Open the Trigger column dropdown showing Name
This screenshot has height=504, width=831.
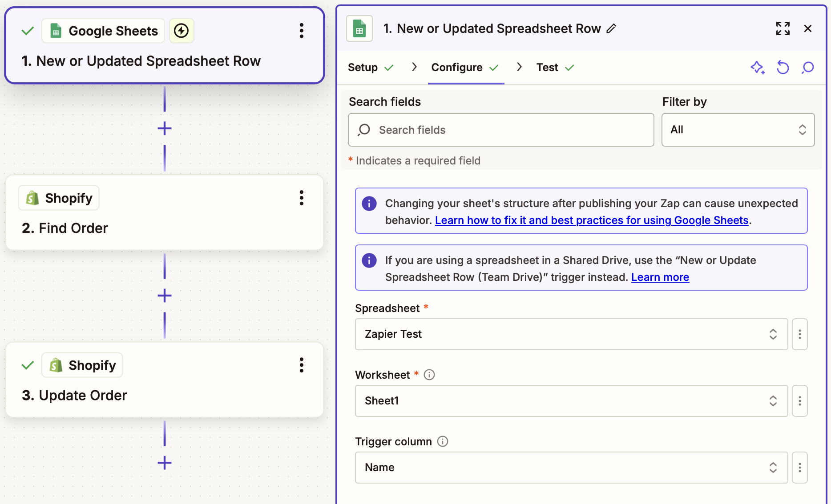[571, 468]
